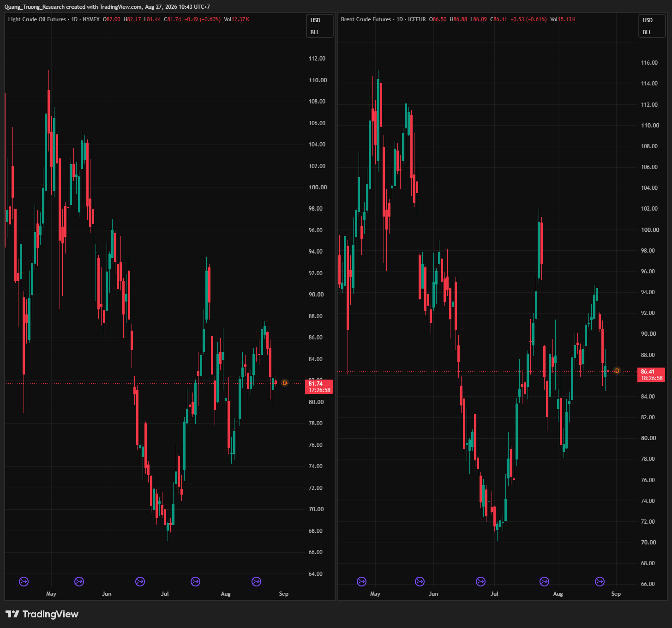Click the Quang_Truong_Research header caption
This screenshot has width=672, height=628.
(x=107, y=7)
